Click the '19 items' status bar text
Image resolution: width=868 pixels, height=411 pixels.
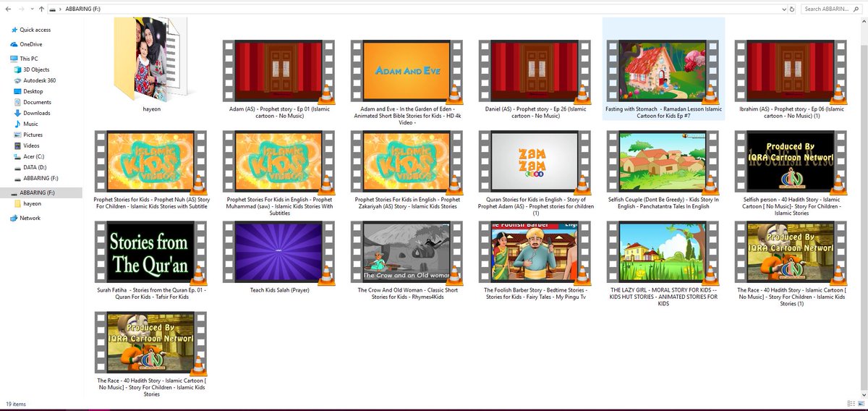coord(14,404)
